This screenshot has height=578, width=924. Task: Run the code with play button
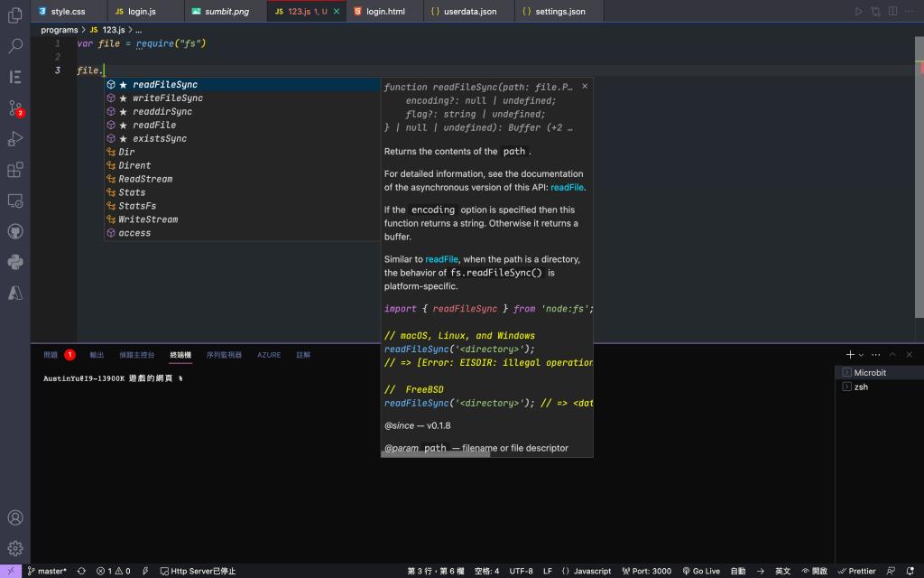point(859,11)
